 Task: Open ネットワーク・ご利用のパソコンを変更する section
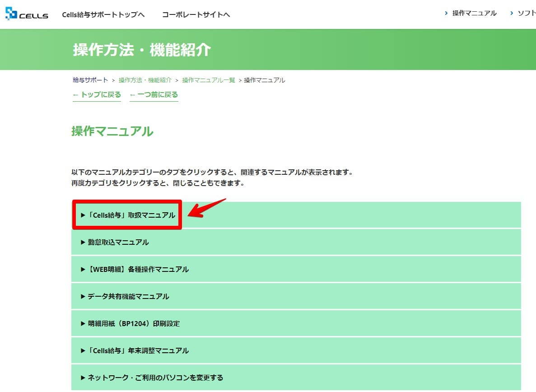point(155,378)
